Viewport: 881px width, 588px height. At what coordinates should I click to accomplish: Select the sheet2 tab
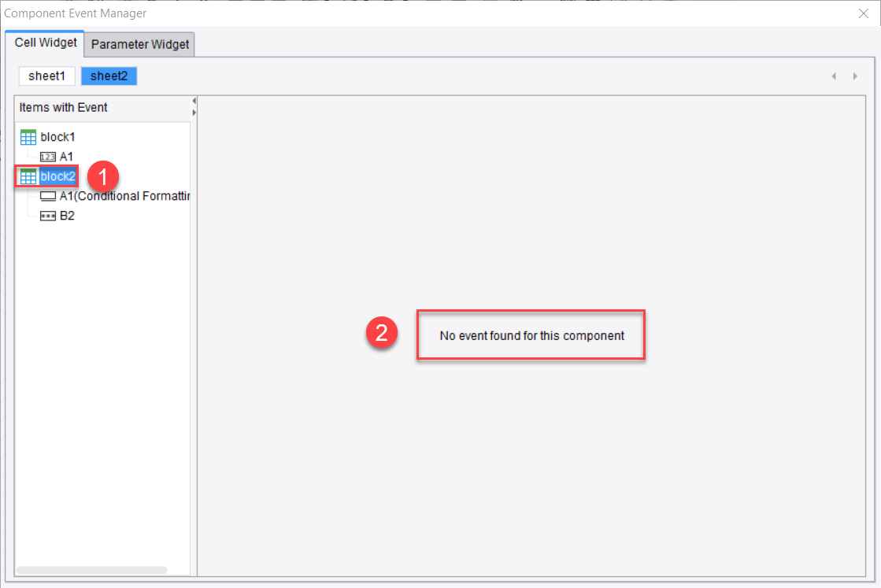pyautogui.click(x=109, y=76)
